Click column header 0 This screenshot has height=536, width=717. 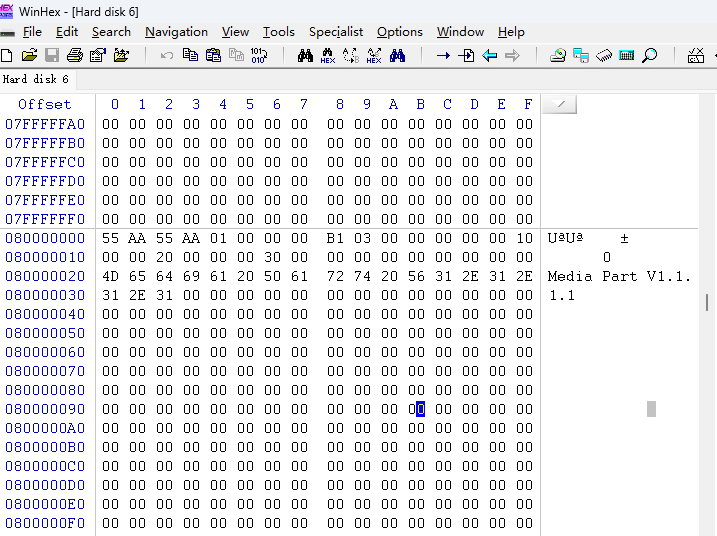coord(115,104)
